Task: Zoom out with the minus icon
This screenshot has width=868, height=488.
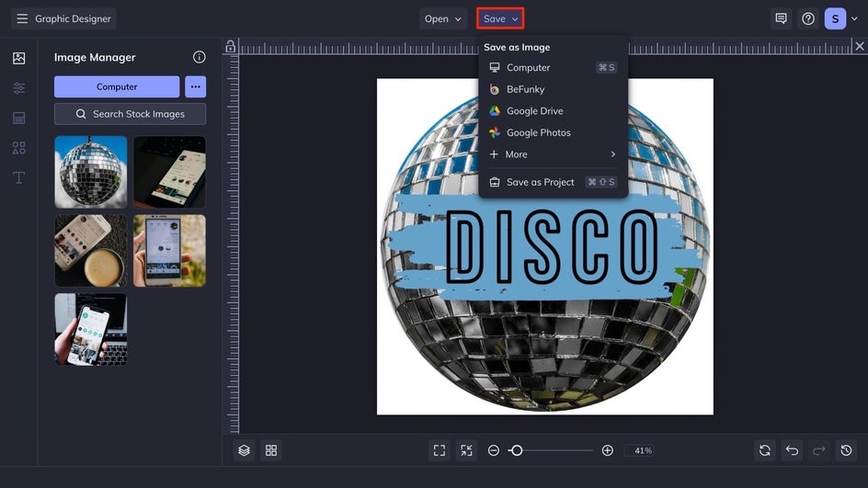Action: [494, 450]
